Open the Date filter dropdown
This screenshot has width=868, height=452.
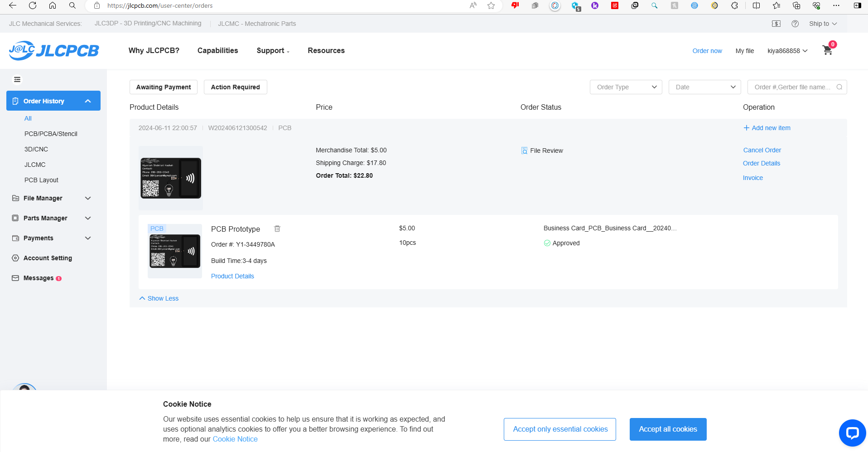705,87
